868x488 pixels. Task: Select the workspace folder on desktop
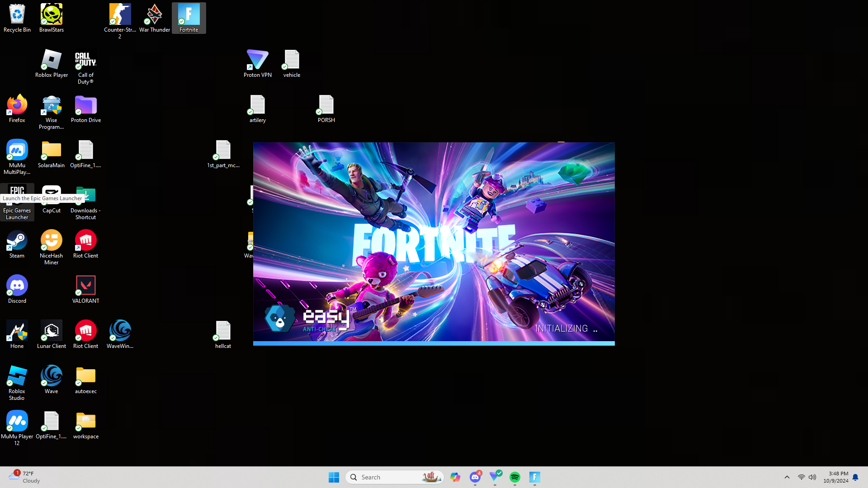85,422
